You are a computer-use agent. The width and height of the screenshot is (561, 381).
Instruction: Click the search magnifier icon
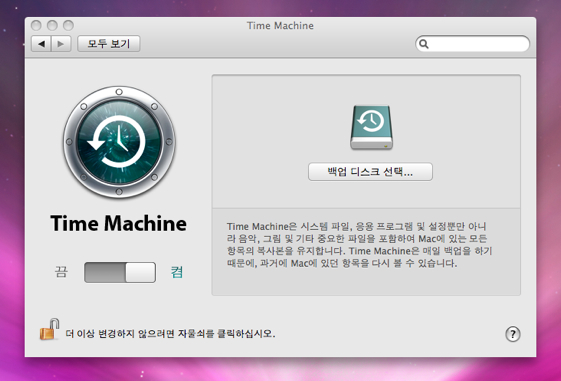424,44
